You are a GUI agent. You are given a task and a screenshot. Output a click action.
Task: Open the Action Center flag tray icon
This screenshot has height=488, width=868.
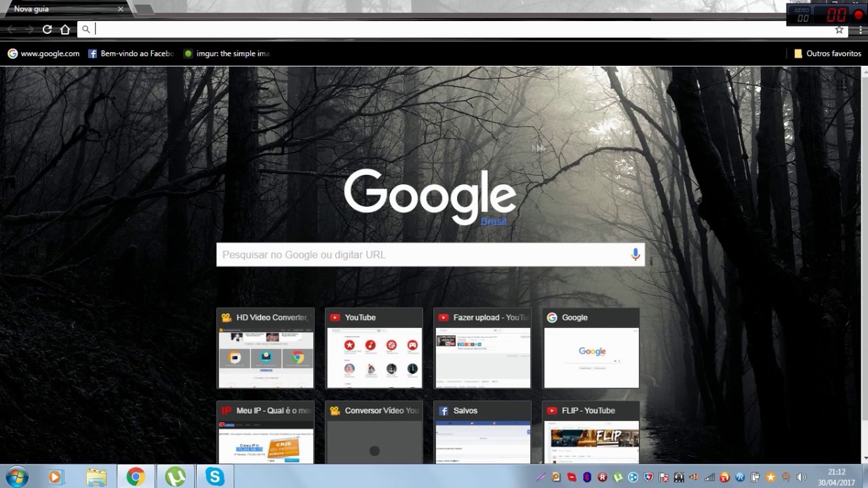(x=664, y=477)
